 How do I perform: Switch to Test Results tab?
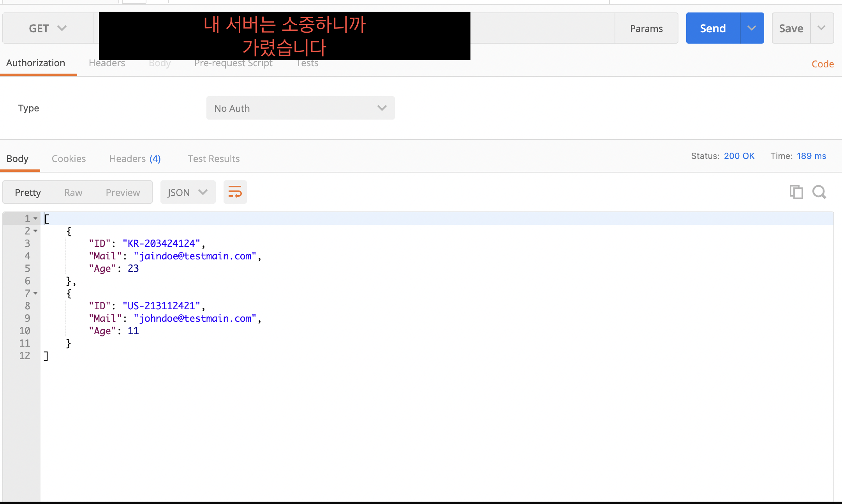[213, 159]
